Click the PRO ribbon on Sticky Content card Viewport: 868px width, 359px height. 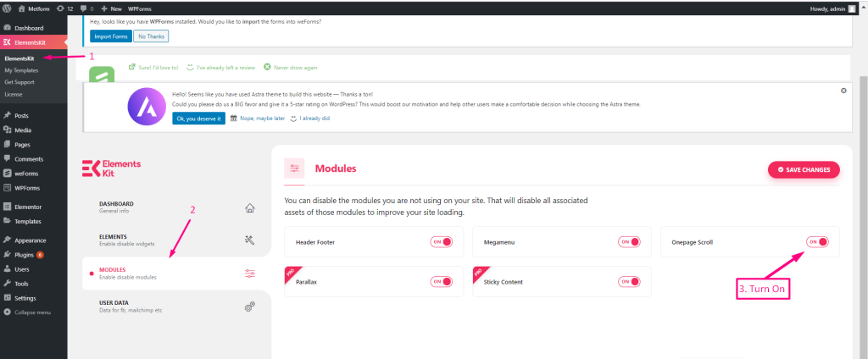[478, 272]
